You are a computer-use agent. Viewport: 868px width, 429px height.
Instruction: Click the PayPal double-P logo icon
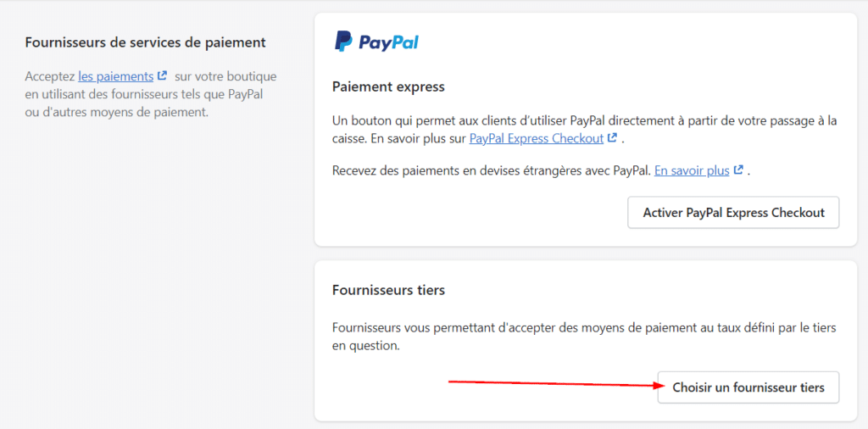[x=343, y=42]
